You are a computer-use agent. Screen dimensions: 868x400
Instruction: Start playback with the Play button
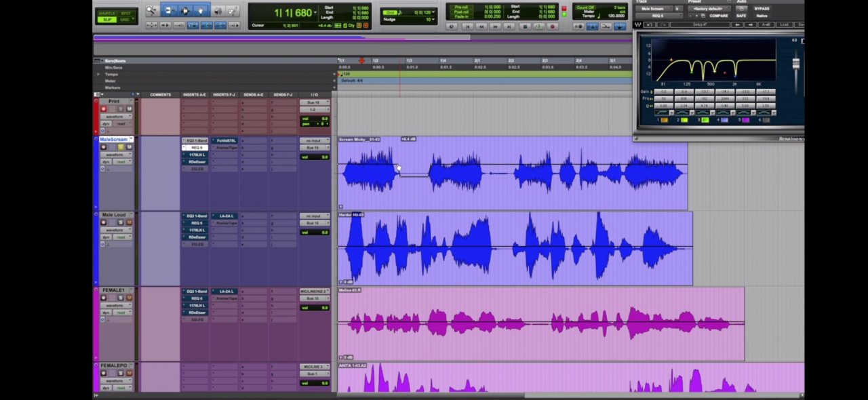(x=538, y=26)
